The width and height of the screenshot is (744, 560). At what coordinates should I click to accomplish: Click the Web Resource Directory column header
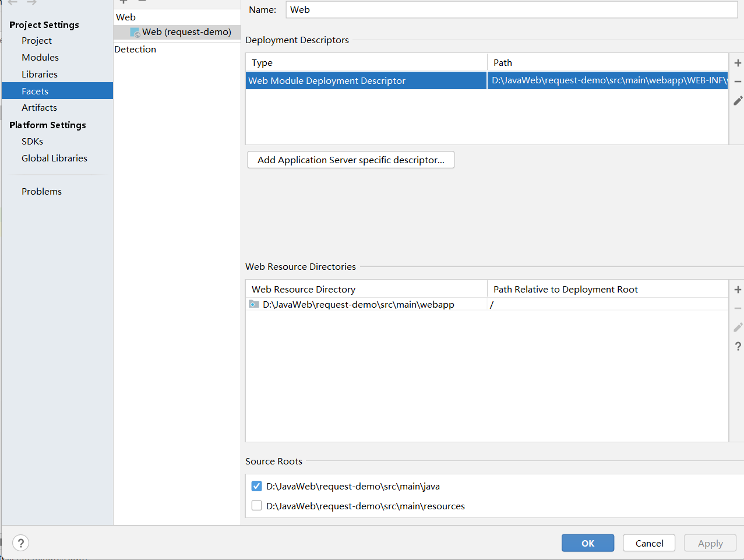tap(366, 289)
